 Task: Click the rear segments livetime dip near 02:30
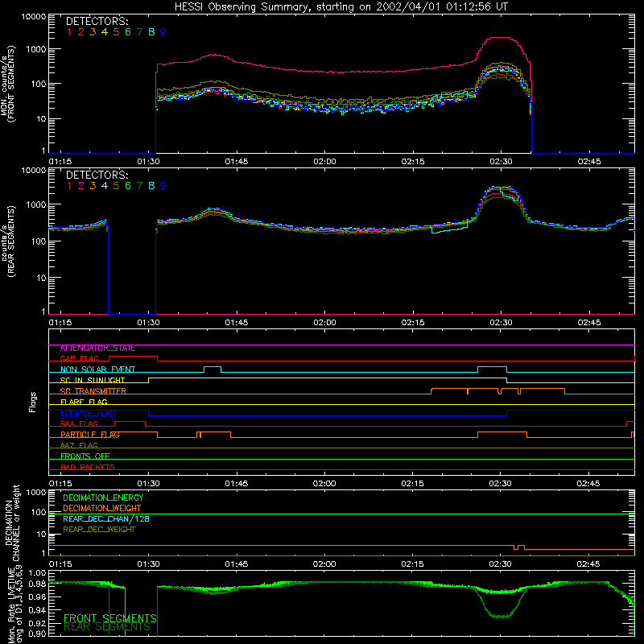(x=500, y=616)
